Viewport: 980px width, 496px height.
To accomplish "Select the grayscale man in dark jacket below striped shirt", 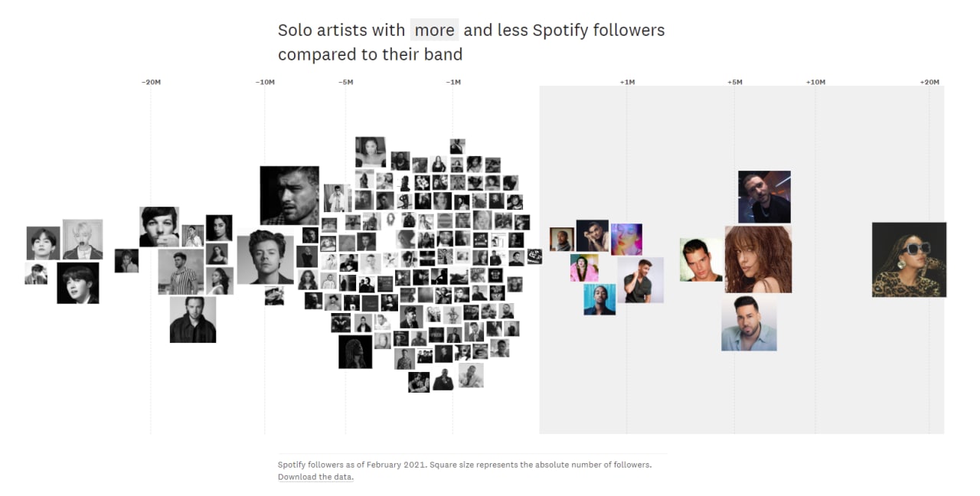I will tap(193, 320).
